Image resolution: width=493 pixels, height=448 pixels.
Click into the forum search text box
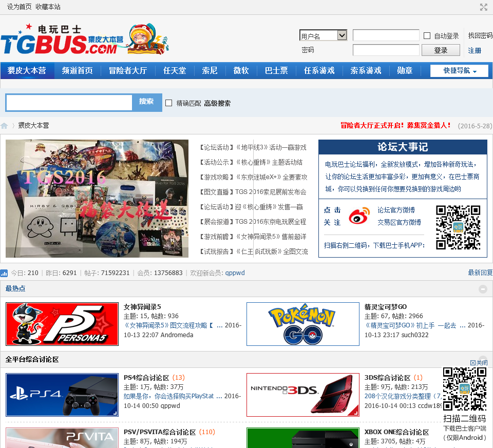point(69,103)
